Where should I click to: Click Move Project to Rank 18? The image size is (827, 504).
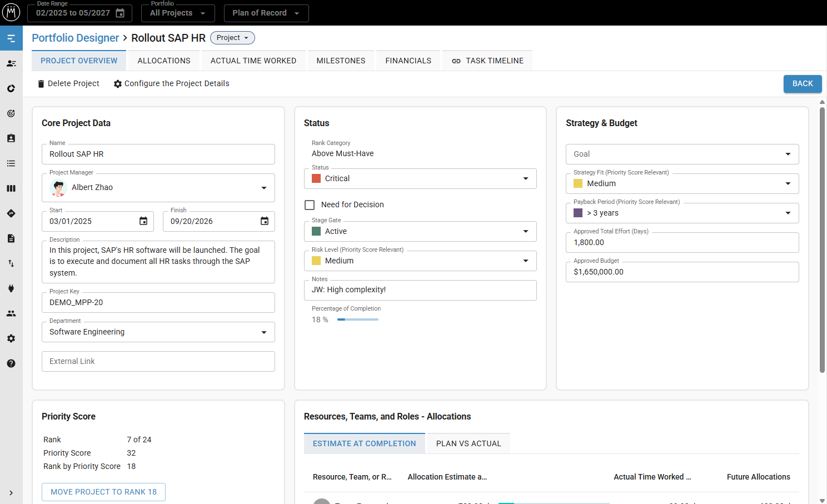click(x=103, y=492)
